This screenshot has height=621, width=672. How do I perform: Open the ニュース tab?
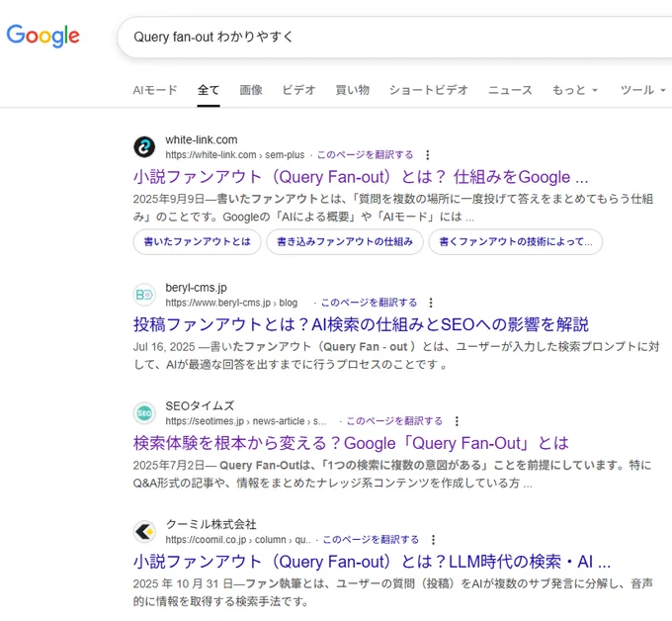pos(510,90)
